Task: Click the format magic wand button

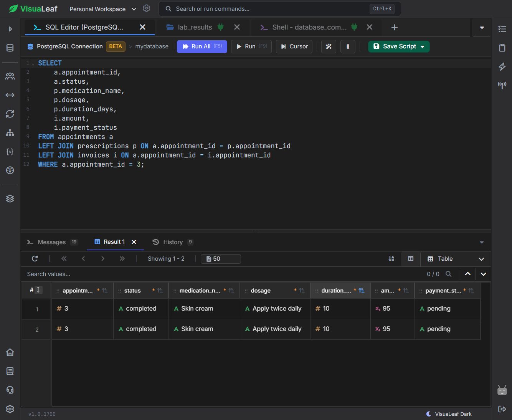Action: coord(329,46)
